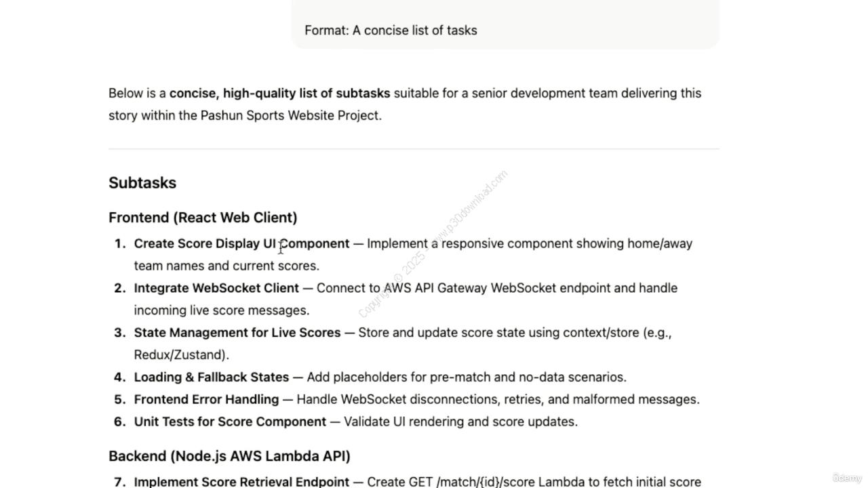
Task: Click 'Implement Score Retrieval Endpoint' item title
Action: 241,482
